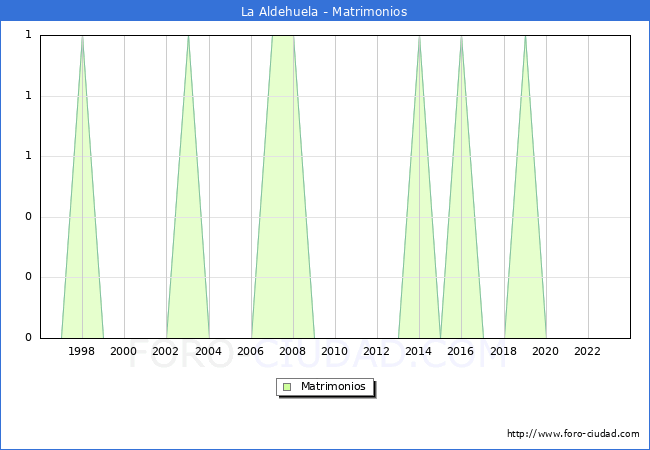Viewport: 650px width, 450px height.
Task: Click the 2003 marriage peak in chart
Action: click(x=188, y=186)
